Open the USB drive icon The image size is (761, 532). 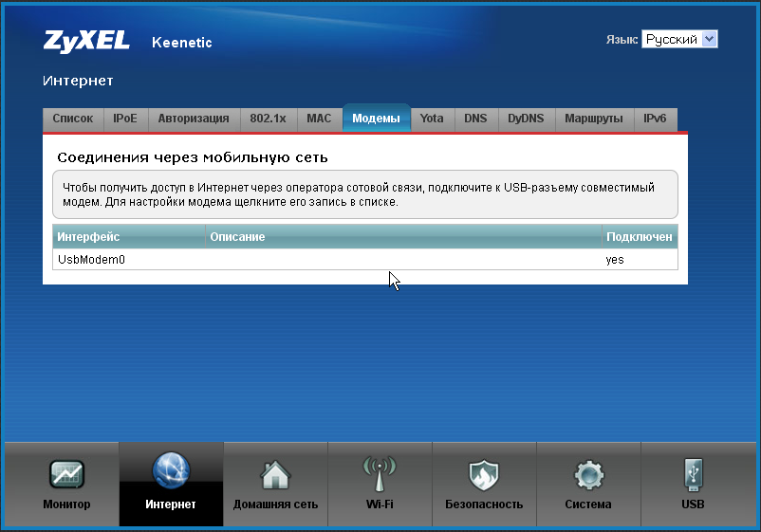[x=693, y=474]
